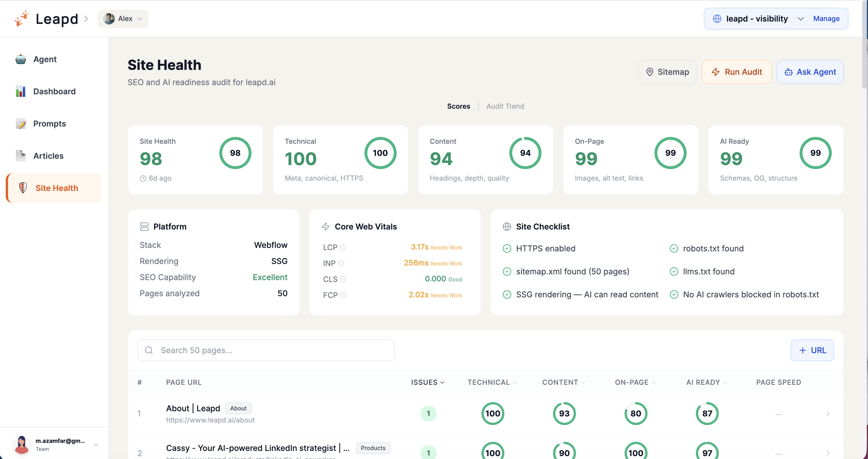Click the globe icon beside leapd - visibility
The width and height of the screenshot is (868, 459).
click(x=717, y=18)
